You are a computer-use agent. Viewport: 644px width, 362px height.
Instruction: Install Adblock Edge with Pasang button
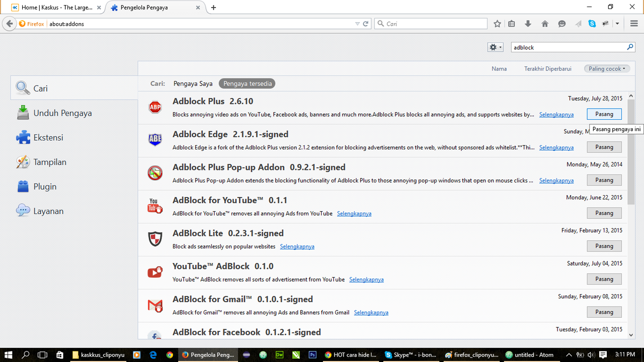click(604, 147)
